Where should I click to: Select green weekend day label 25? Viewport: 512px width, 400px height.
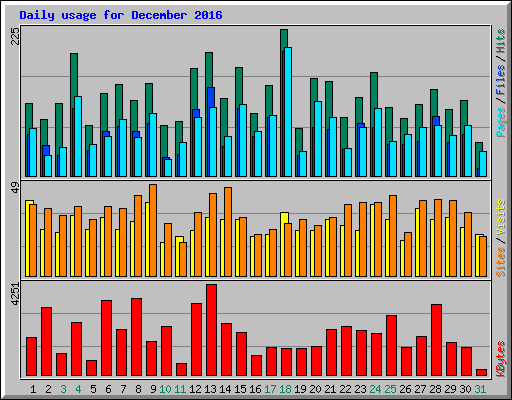(390, 389)
